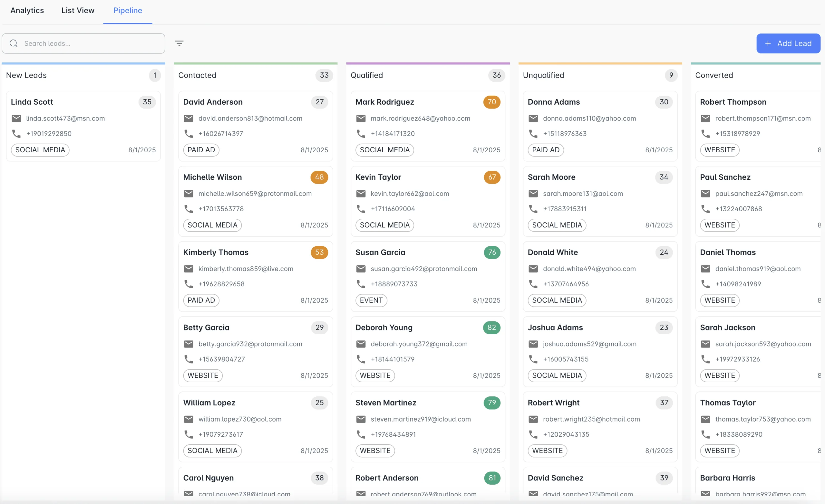825x504 pixels.
Task: Click the Qualified column count badge 36
Action: [x=496, y=75]
